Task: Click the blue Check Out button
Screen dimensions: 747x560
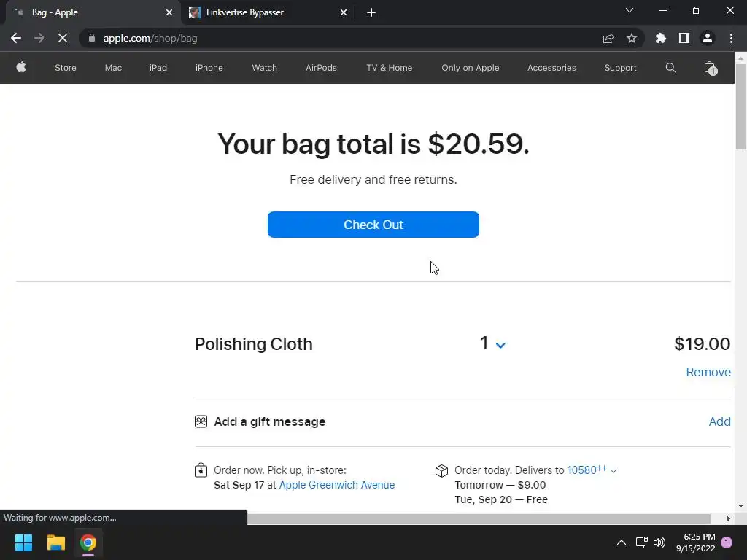Action: 373,225
